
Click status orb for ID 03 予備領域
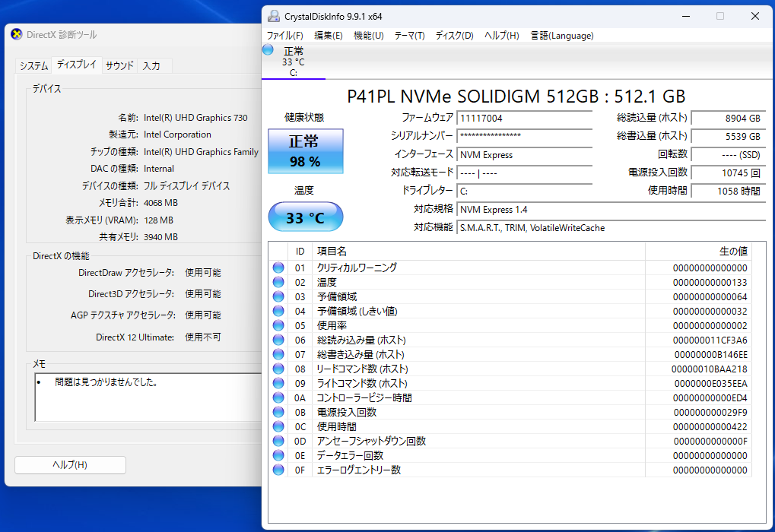pos(278,296)
